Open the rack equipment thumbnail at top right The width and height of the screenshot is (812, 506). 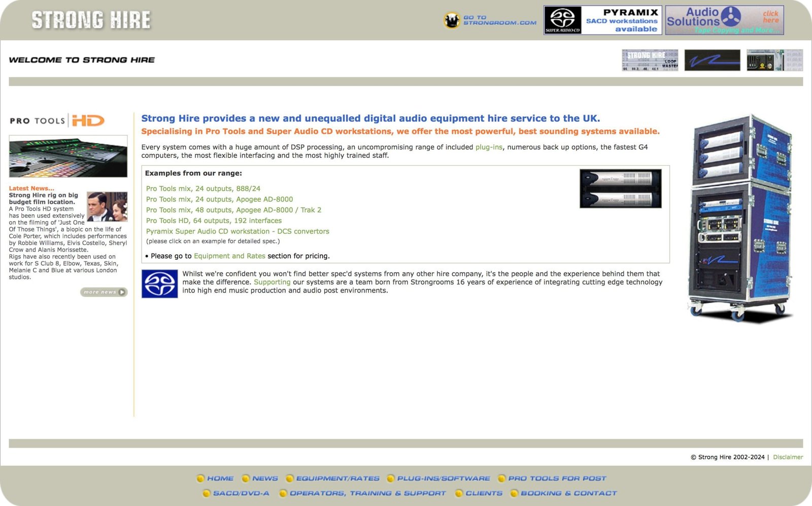[774, 60]
